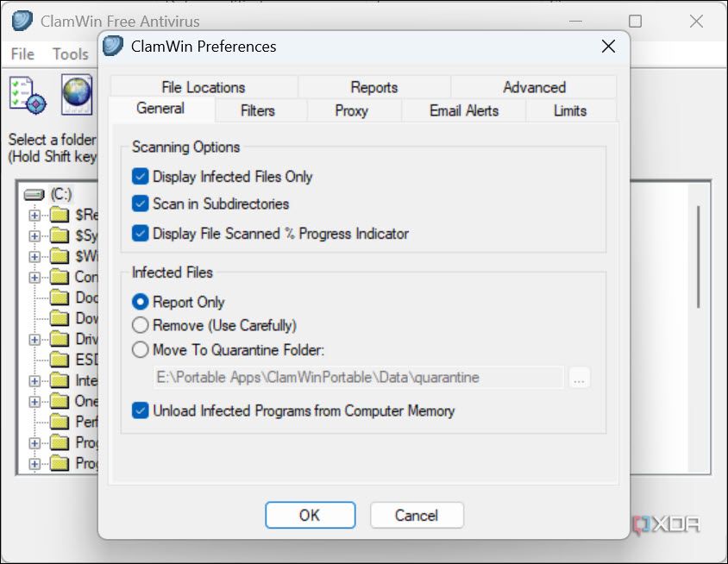This screenshot has width=728, height=564.
Task: Select Move To Quarantine Folder option
Action: (x=141, y=349)
